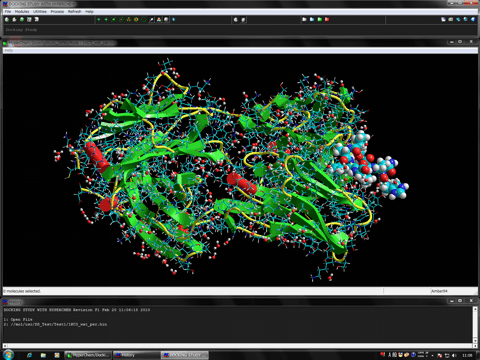Open the Process menu
Screen dimensions: 480x360
click(57, 11)
